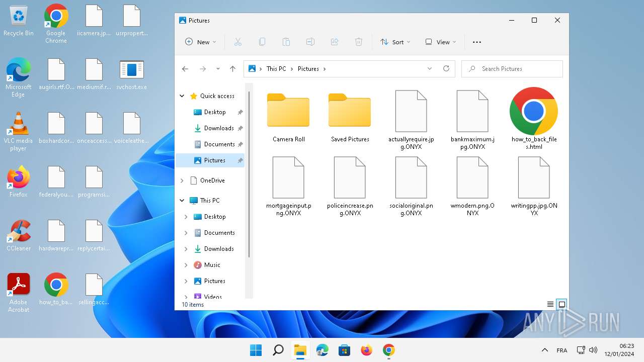Open taskbar Search
The image size is (644, 362).
(x=278, y=350)
